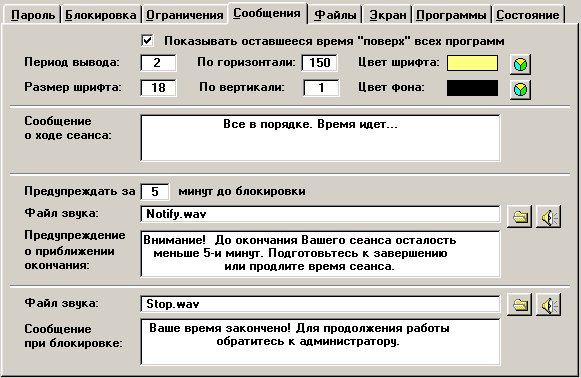
Task: Click the black background color swatch
Action: pyautogui.click(x=472, y=88)
